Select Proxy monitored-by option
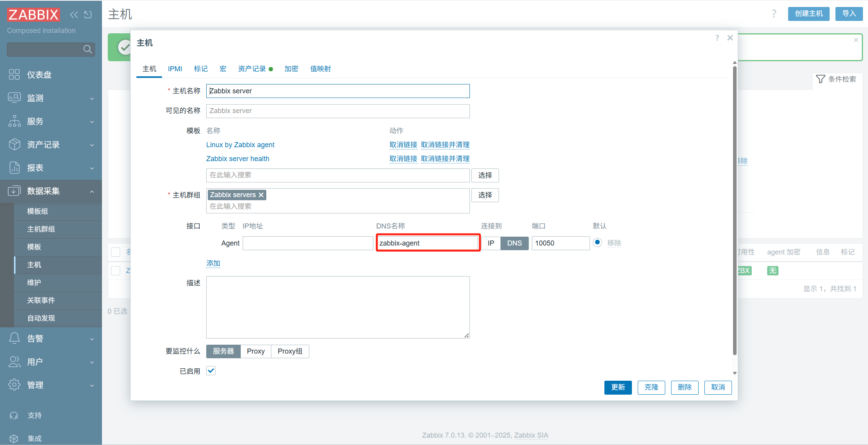The image size is (868, 445). pos(256,351)
